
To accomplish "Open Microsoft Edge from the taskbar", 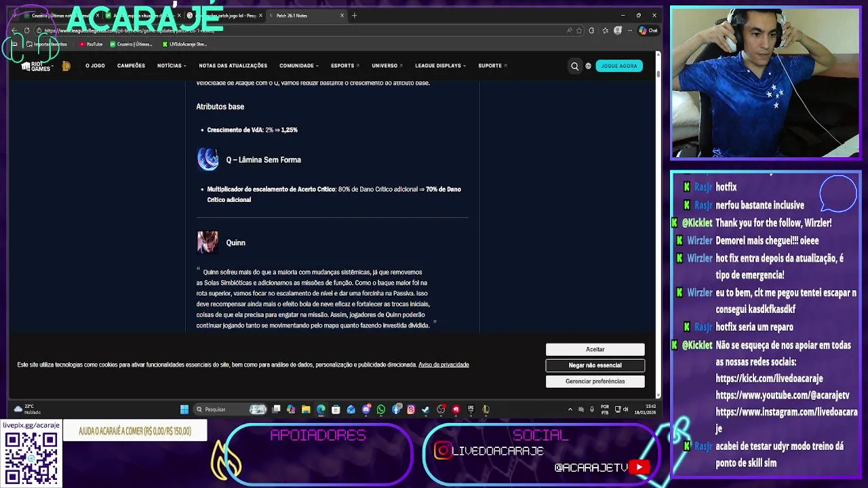I will click(x=321, y=409).
